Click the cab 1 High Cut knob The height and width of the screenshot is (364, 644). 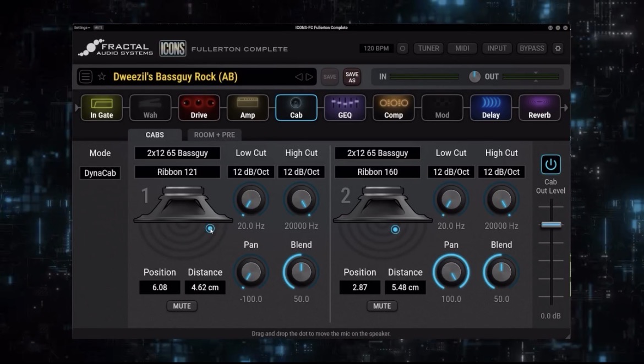pos(301,200)
